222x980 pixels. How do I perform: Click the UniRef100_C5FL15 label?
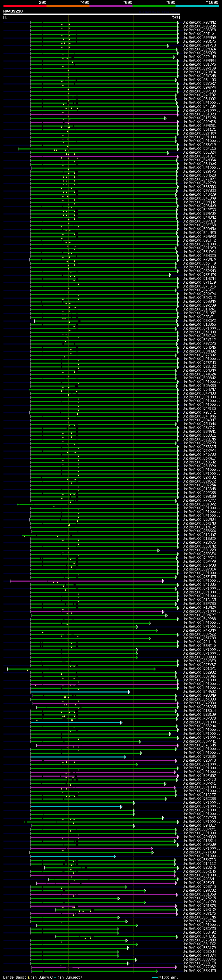pyautogui.click(x=199, y=149)
